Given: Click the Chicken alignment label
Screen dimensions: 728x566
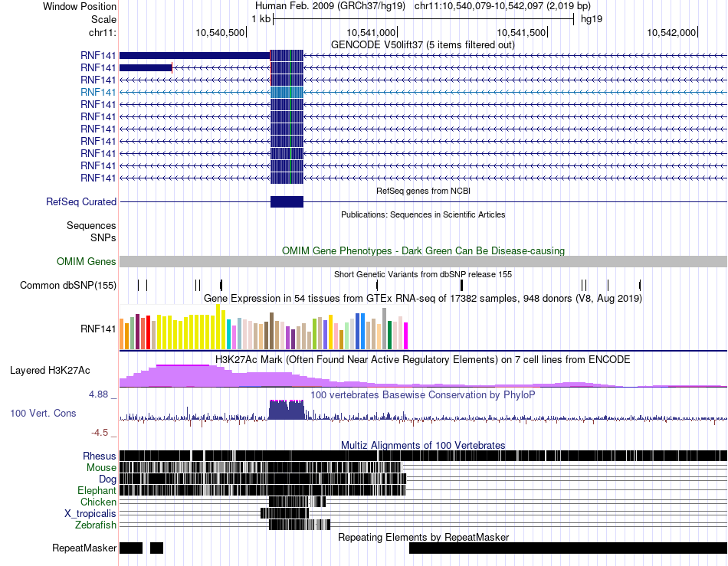Looking at the screenshot, I should click(98, 502).
